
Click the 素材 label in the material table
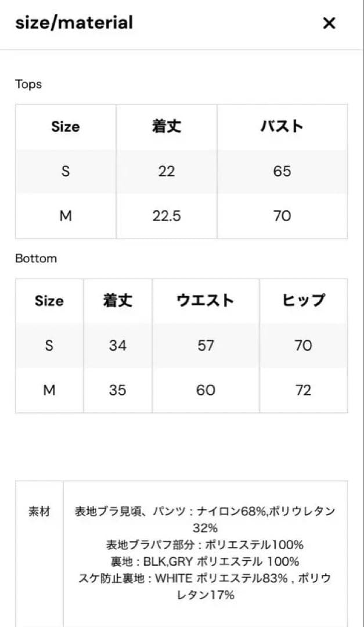pos(39,511)
